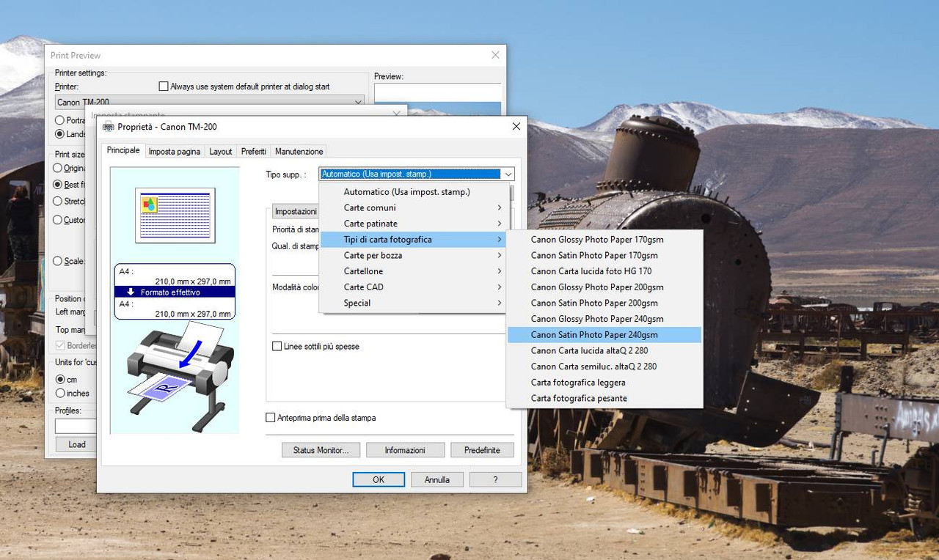Choose Canon Glossy Photo Paper 170gsm
The height and width of the screenshot is (560, 939).
click(x=604, y=240)
